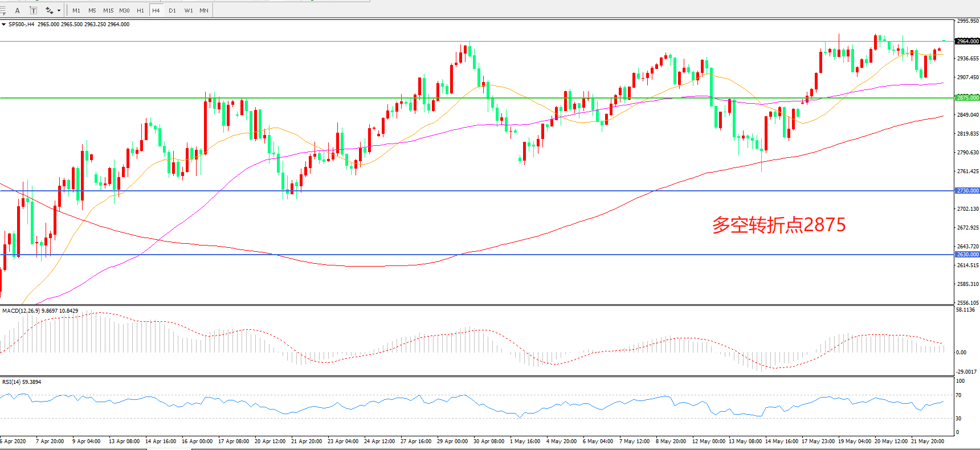Select the Text Label tool
This screenshot has width=980, height=450.
(x=34, y=10)
